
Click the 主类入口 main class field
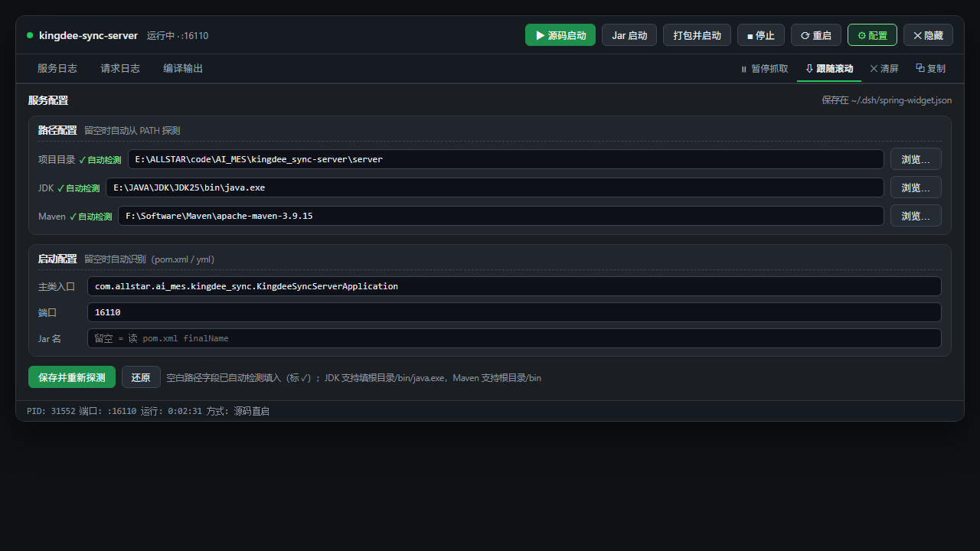point(514,286)
